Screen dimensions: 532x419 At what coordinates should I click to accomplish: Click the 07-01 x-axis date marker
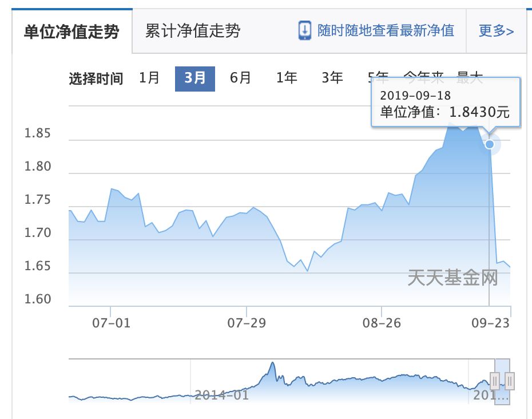coord(112,323)
